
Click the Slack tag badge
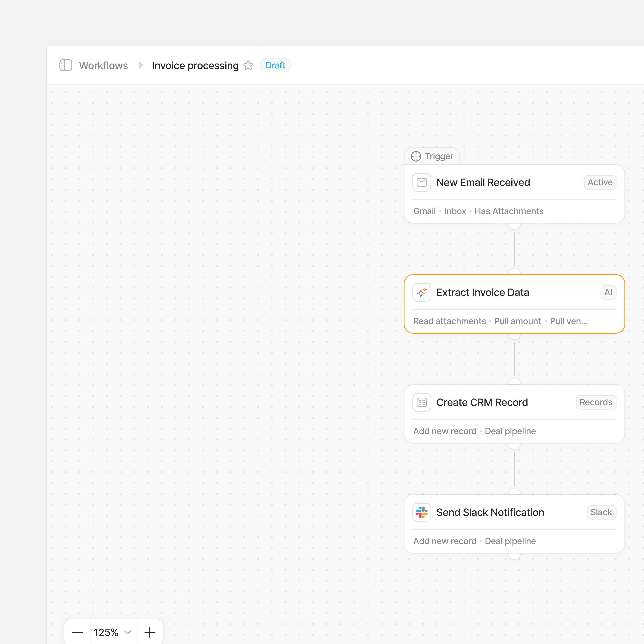601,512
